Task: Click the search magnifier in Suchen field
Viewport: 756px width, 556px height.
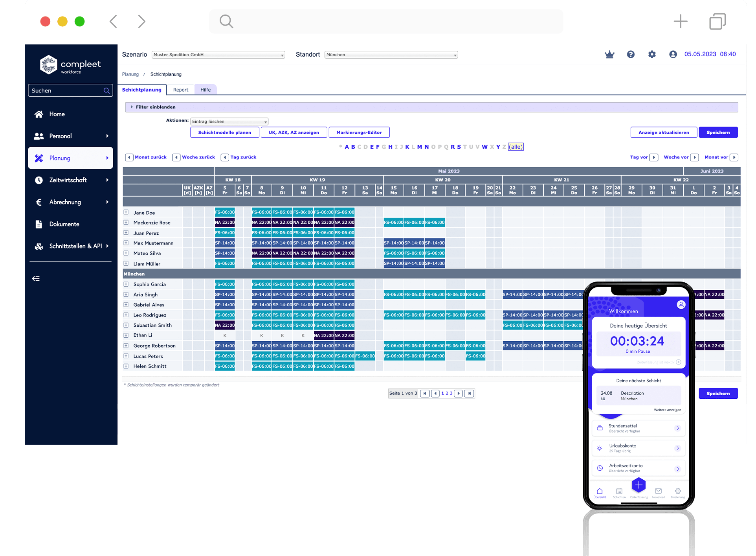Action: pos(106,90)
